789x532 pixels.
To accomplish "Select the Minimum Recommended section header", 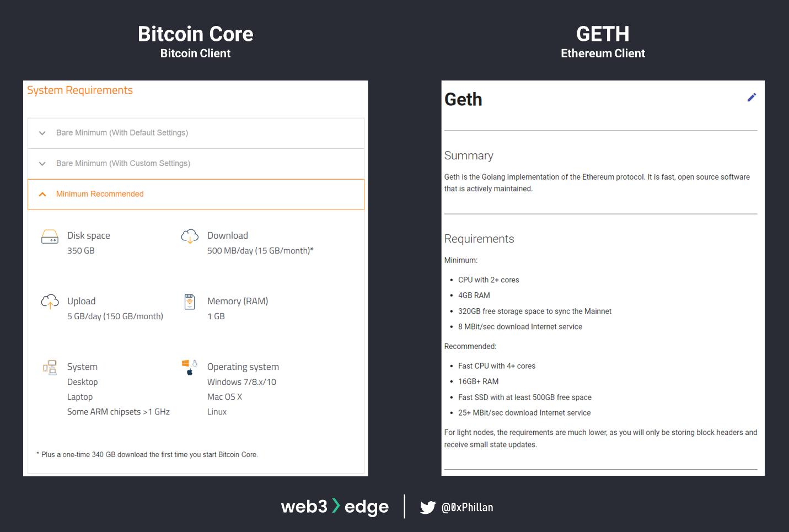I will pyautogui.click(x=100, y=194).
